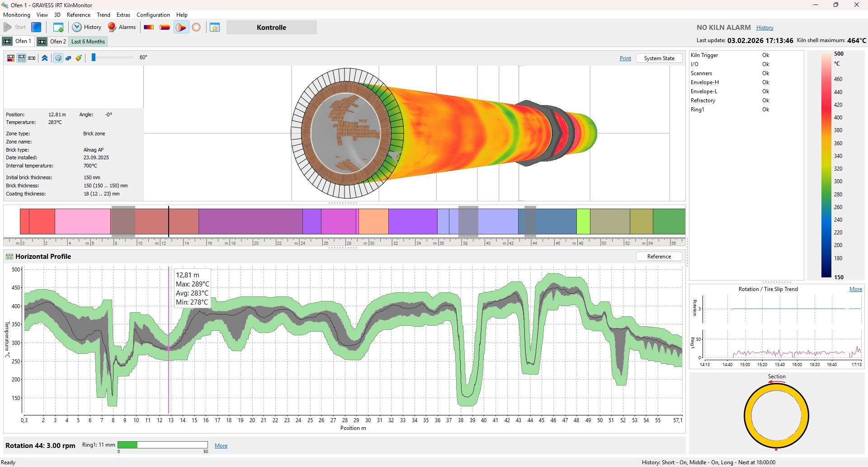Toggle the 3D cone perspective view button
The image size is (868, 467).
[180, 27]
